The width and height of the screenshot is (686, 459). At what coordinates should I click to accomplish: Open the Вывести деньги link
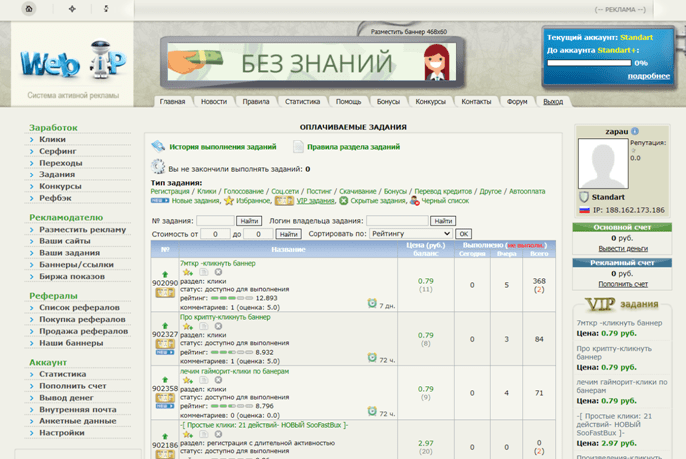click(x=623, y=249)
